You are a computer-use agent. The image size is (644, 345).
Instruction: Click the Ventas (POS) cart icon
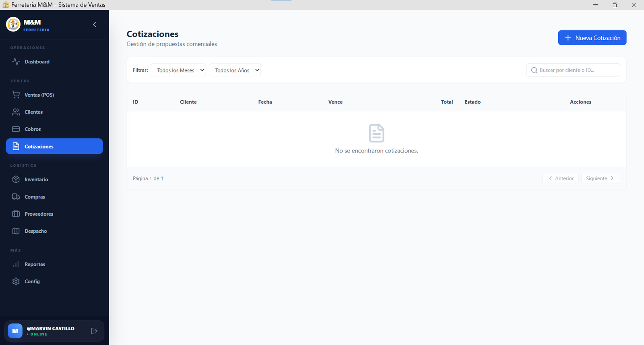click(16, 95)
